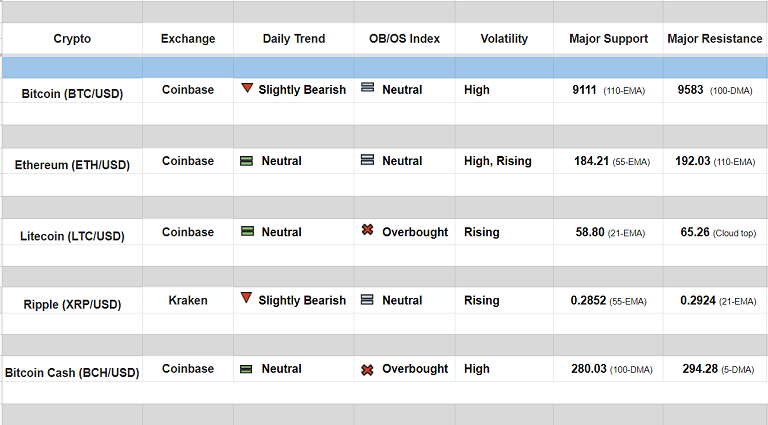Click the Bitcoin (BTC/USD) row label

[72, 92]
